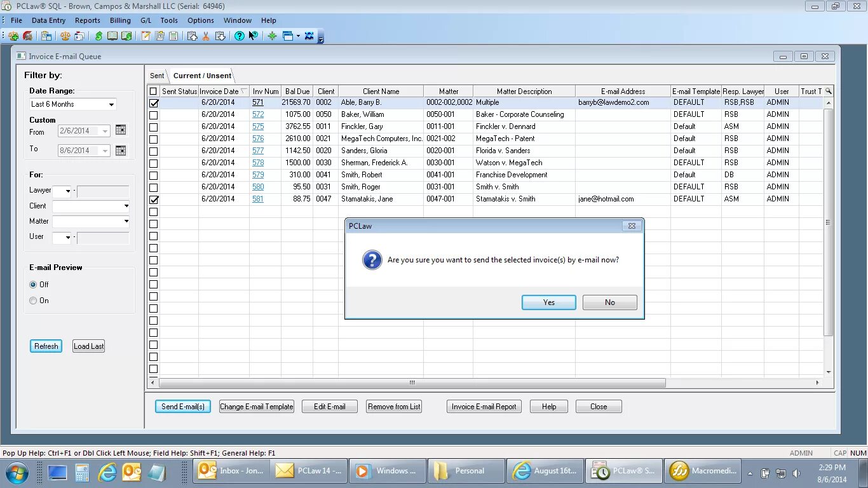Open the Matter dropdown
Viewport: 868px width, 488px height.
[126, 222]
